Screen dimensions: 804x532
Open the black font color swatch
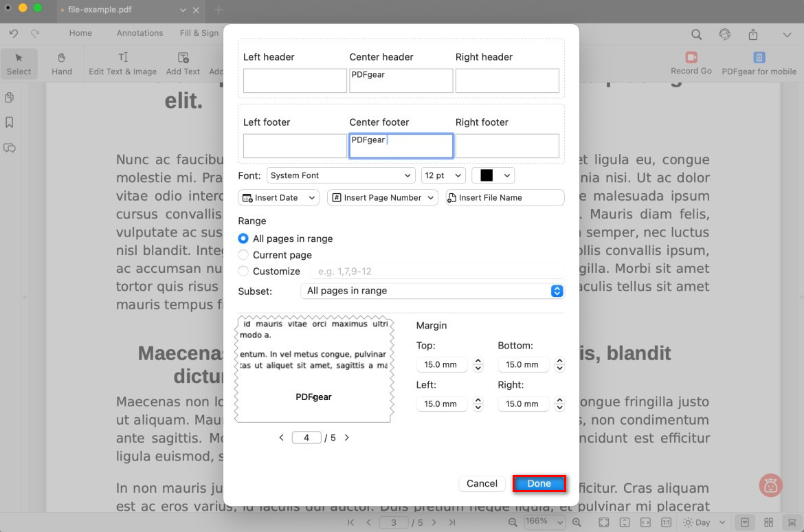coord(493,175)
